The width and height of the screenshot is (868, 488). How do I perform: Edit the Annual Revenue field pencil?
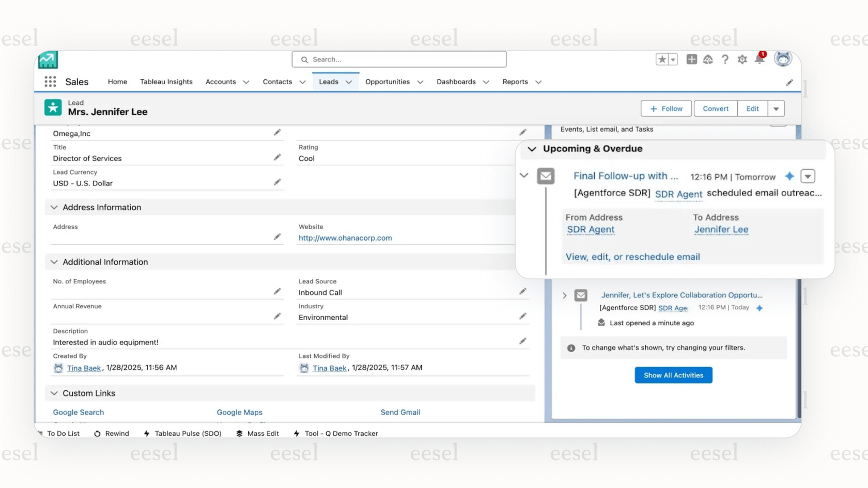pos(277,316)
